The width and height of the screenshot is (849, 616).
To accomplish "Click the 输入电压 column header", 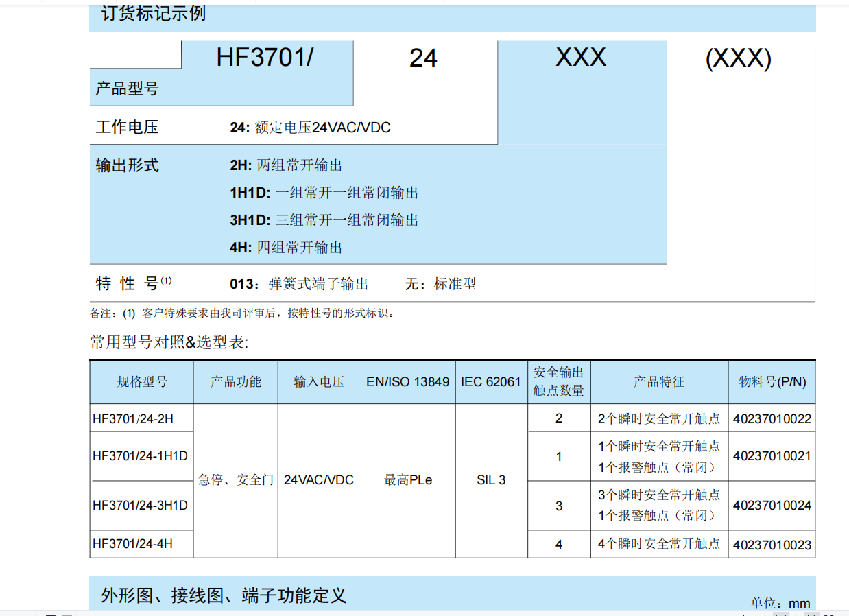I will tap(319, 382).
